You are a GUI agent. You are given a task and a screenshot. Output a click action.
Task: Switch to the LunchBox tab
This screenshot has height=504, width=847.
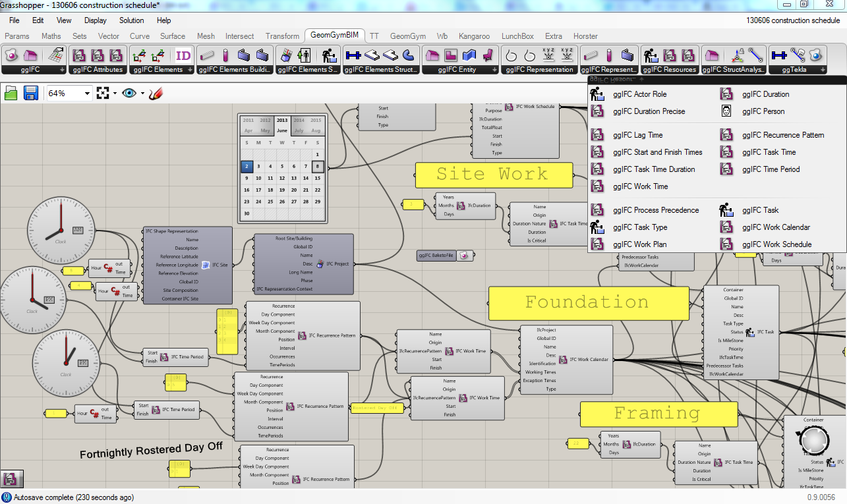click(x=517, y=36)
